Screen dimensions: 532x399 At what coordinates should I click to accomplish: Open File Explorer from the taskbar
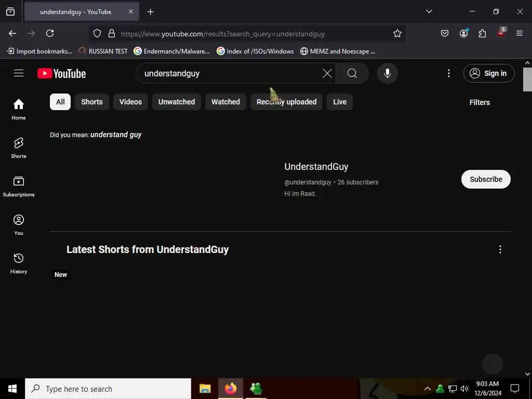pos(205,389)
